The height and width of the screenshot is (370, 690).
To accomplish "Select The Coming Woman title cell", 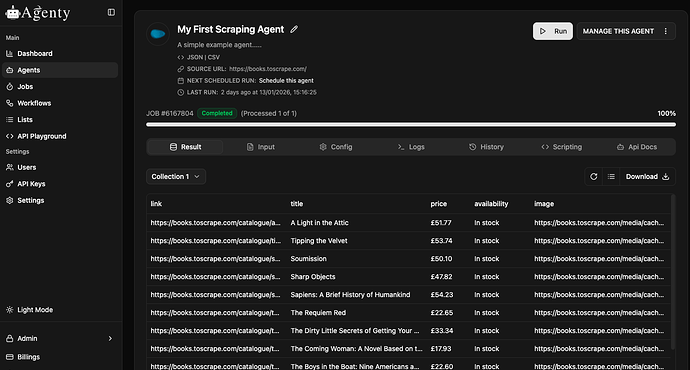I will pos(356,349).
